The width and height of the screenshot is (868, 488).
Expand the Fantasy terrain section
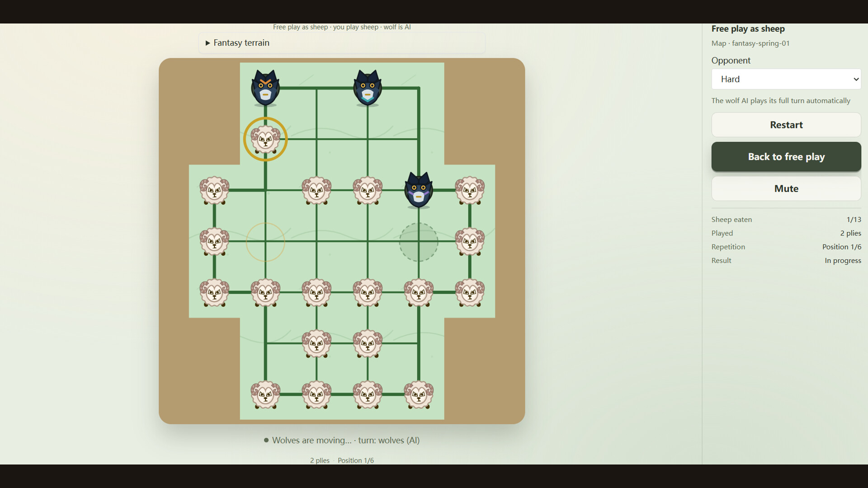[x=342, y=43]
